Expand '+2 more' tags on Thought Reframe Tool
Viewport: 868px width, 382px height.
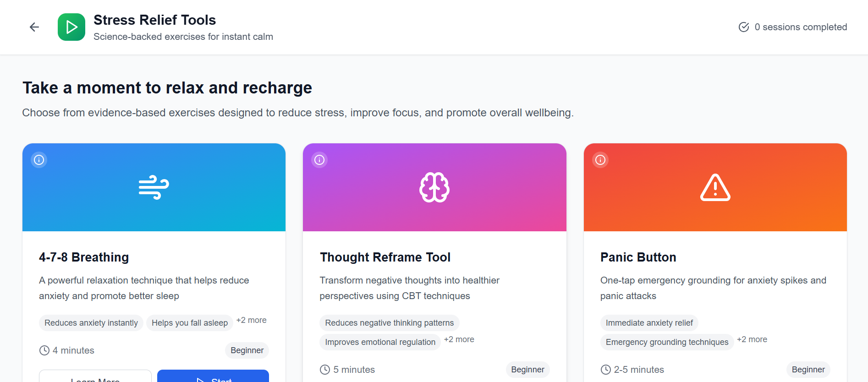(x=459, y=339)
